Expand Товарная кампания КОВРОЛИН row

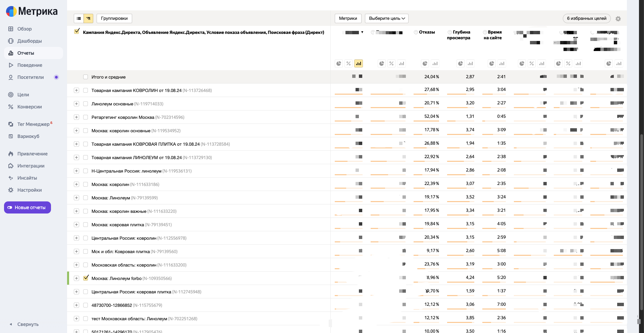[76, 90]
